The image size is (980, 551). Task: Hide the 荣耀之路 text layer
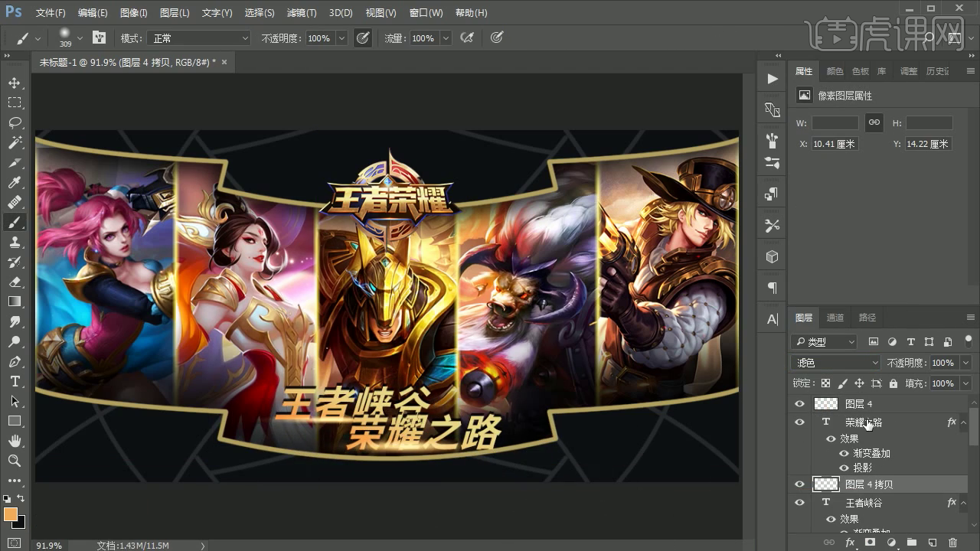799,422
